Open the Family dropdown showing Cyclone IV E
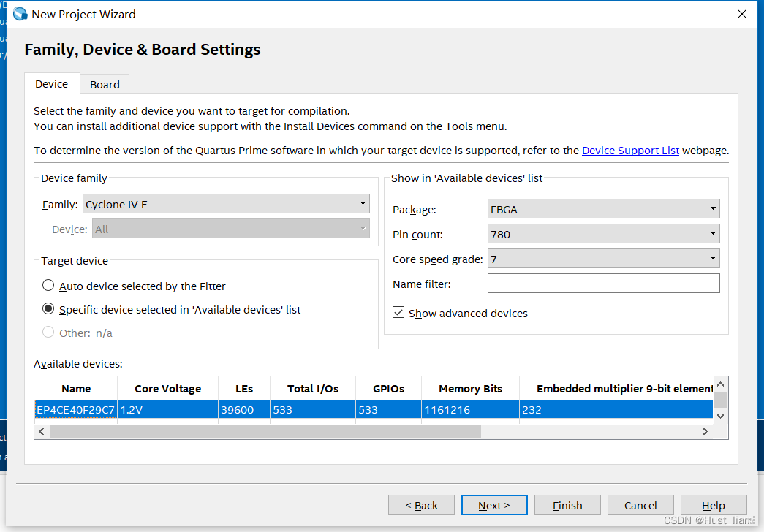 tap(226, 204)
